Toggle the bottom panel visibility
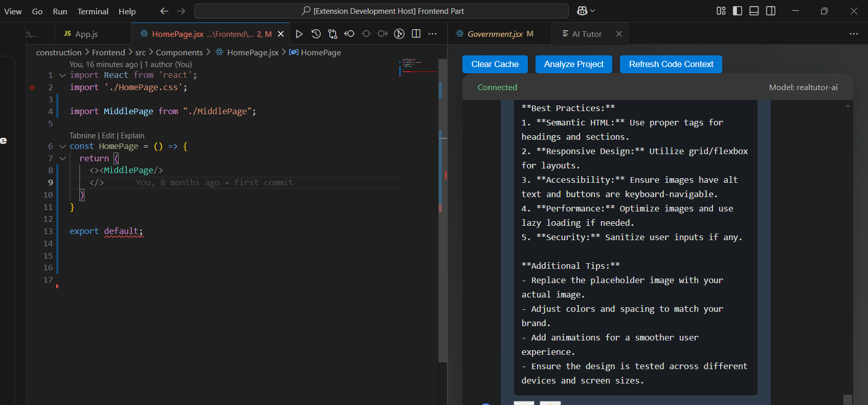This screenshot has width=868, height=405. click(x=754, y=11)
